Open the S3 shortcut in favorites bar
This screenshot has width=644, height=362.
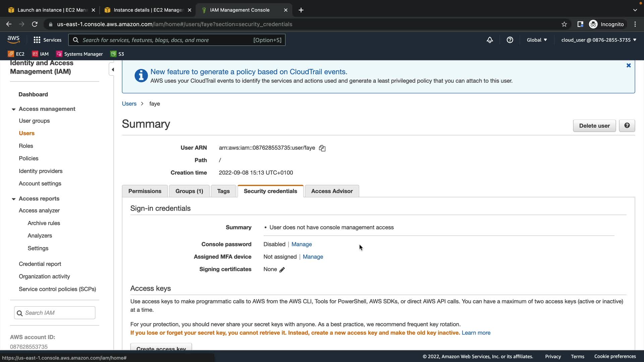coord(117,54)
